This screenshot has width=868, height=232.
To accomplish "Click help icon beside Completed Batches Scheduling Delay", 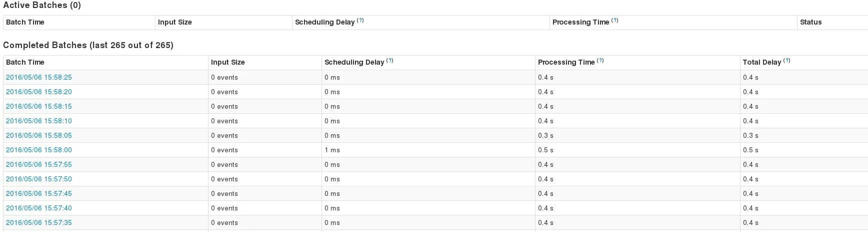I will pyautogui.click(x=389, y=61).
